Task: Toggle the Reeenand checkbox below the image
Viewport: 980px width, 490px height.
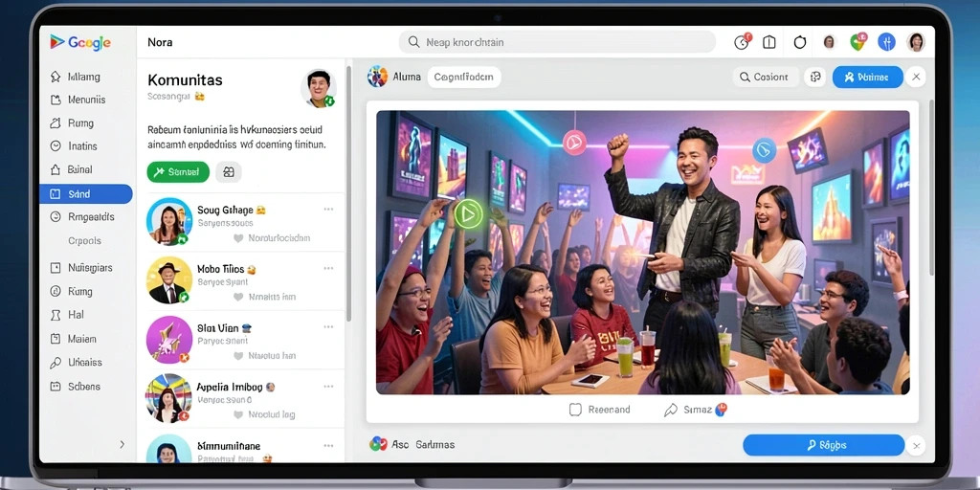Action: pyautogui.click(x=575, y=410)
